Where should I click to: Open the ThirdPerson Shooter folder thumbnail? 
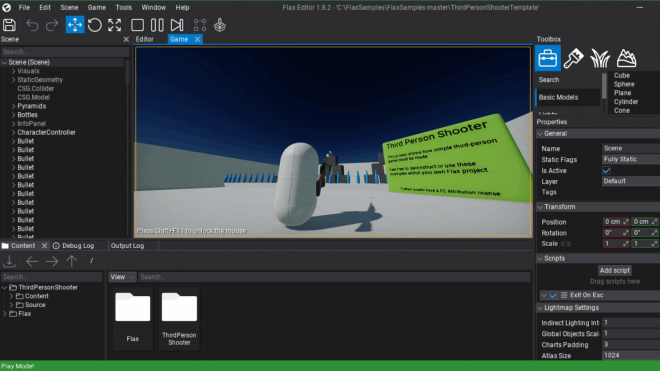click(179, 319)
